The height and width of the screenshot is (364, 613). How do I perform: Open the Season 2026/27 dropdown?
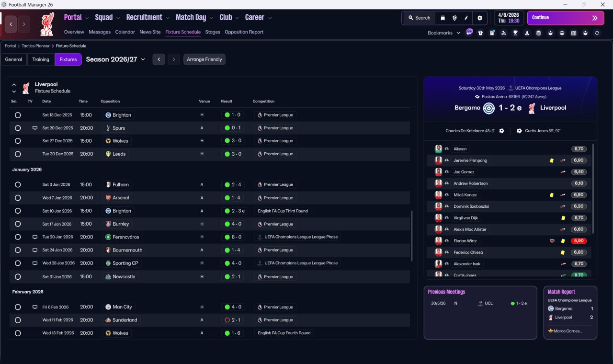point(115,59)
